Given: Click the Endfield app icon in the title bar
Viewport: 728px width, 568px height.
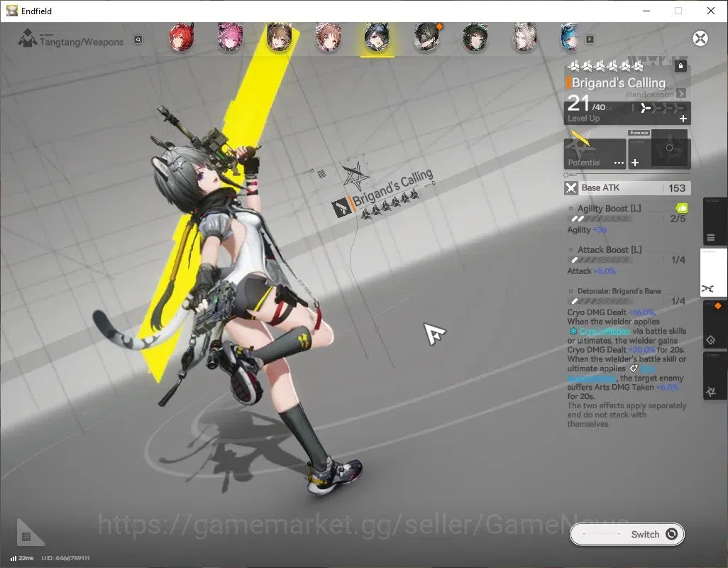Looking at the screenshot, I should pos(11,11).
